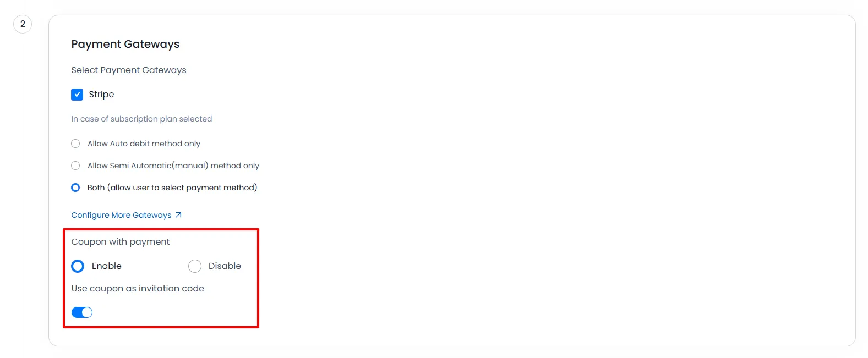Uncheck the Stripe checkbox
Screen dimensions: 868x358
77,95
